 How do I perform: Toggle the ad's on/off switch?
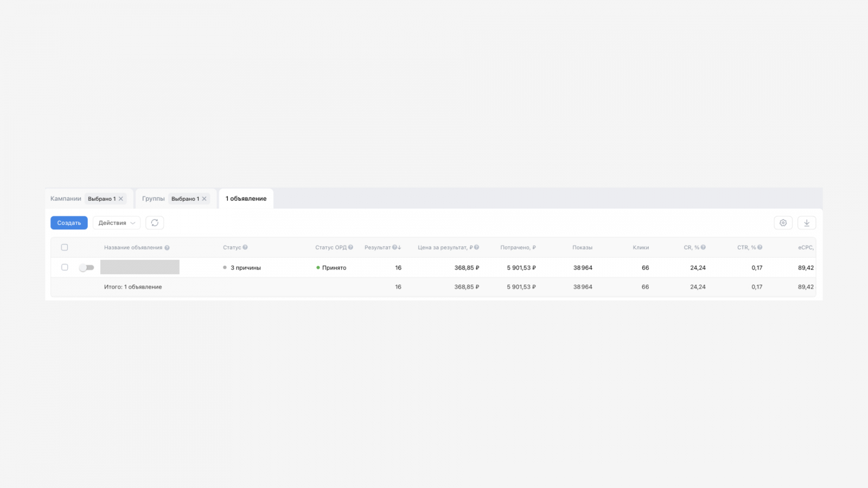coord(86,267)
